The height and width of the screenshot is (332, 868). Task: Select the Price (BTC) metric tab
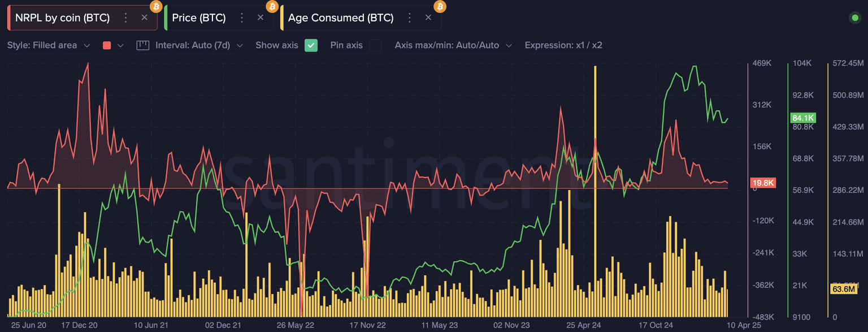(199, 18)
